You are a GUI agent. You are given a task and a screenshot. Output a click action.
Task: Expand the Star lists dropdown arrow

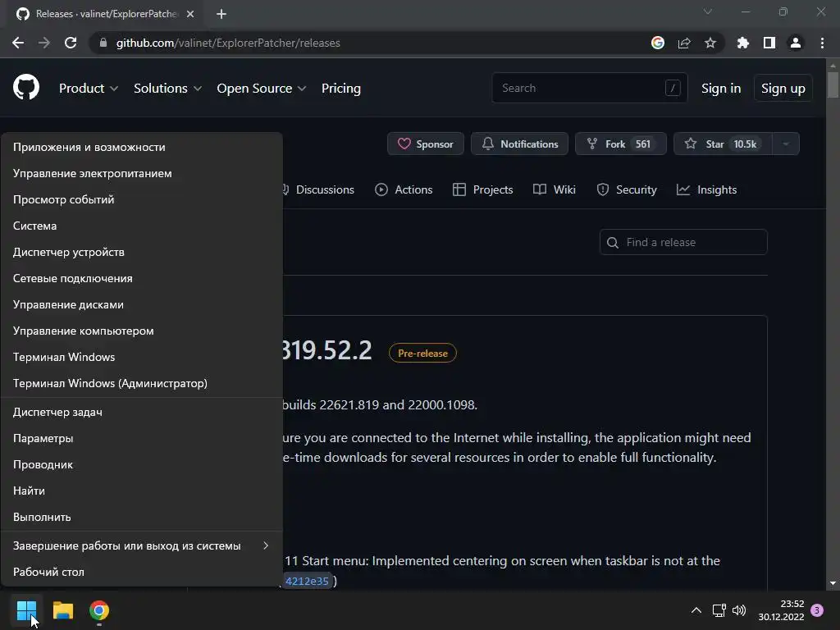click(786, 144)
